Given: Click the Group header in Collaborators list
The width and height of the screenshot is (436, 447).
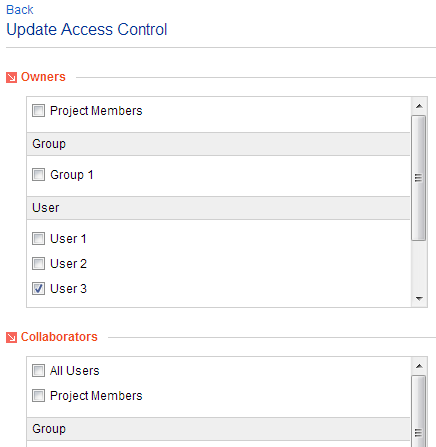Looking at the screenshot, I should [218, 429].
